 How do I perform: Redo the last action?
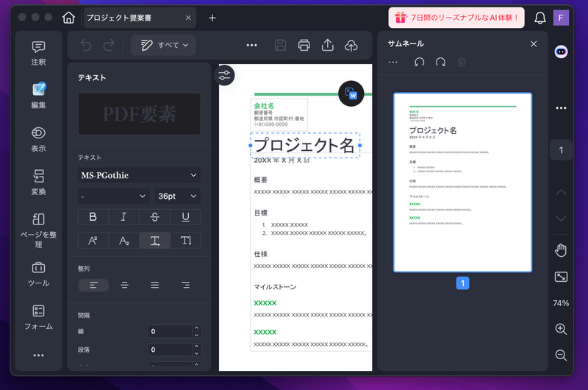(109, 46)
